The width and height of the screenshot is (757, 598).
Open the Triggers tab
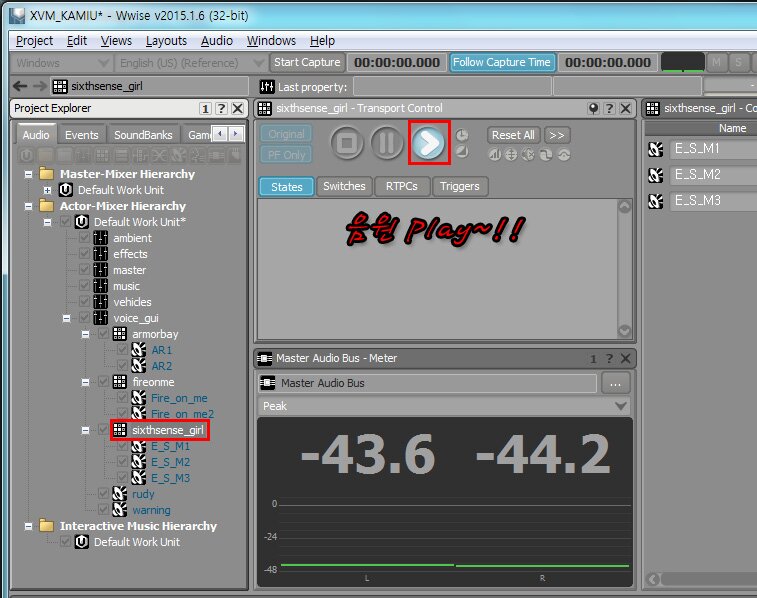point(460,186)
